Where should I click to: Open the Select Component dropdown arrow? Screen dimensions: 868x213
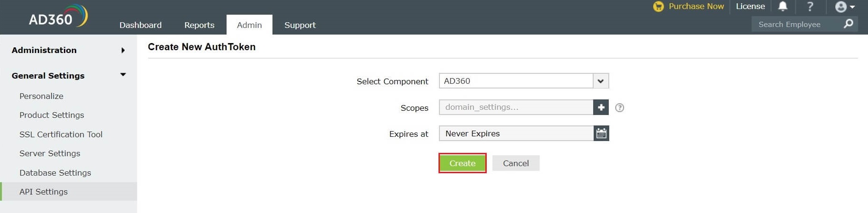point(600,81)
